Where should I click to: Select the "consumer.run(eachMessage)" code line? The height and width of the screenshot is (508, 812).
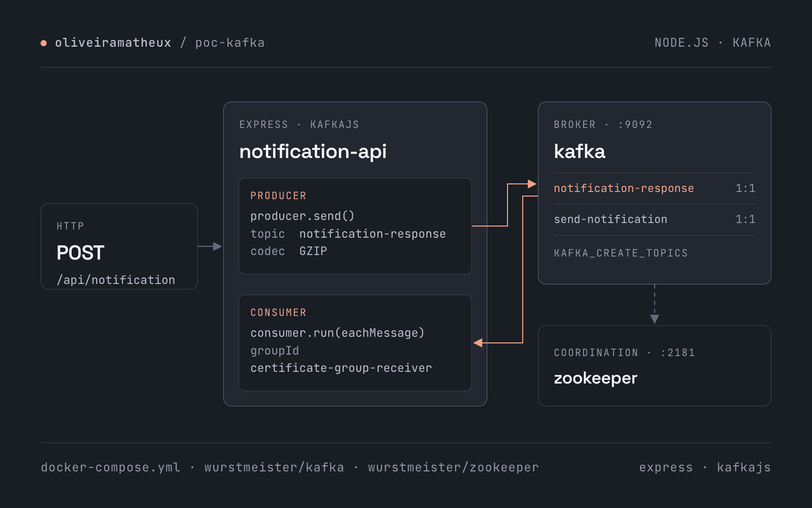pyautogui.click(x=337, y=333)
